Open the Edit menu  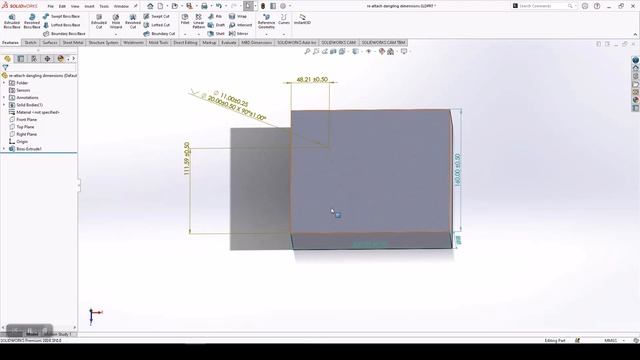tap(62, 7)
